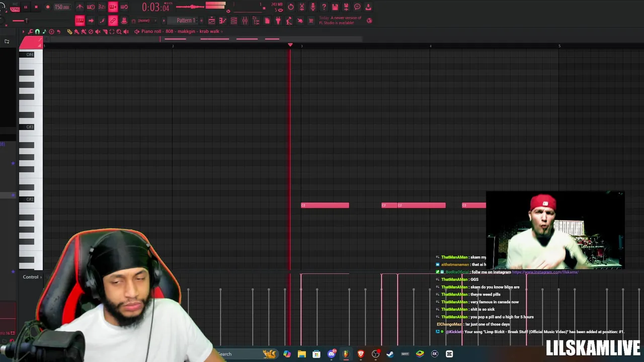The width and height of the screenshot is (644, 362).
Task: Select the Mute tool in piano roll
Action: [x=98, y=32]
